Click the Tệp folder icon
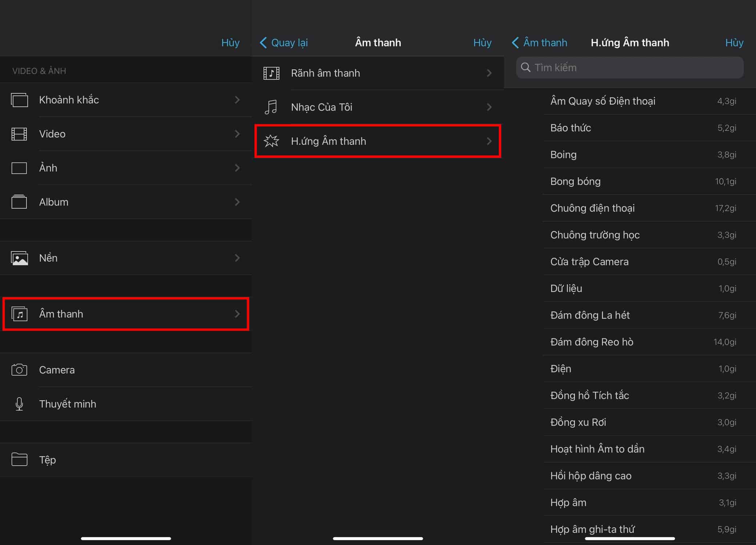 pyautogui.click(x=19, y=460)
